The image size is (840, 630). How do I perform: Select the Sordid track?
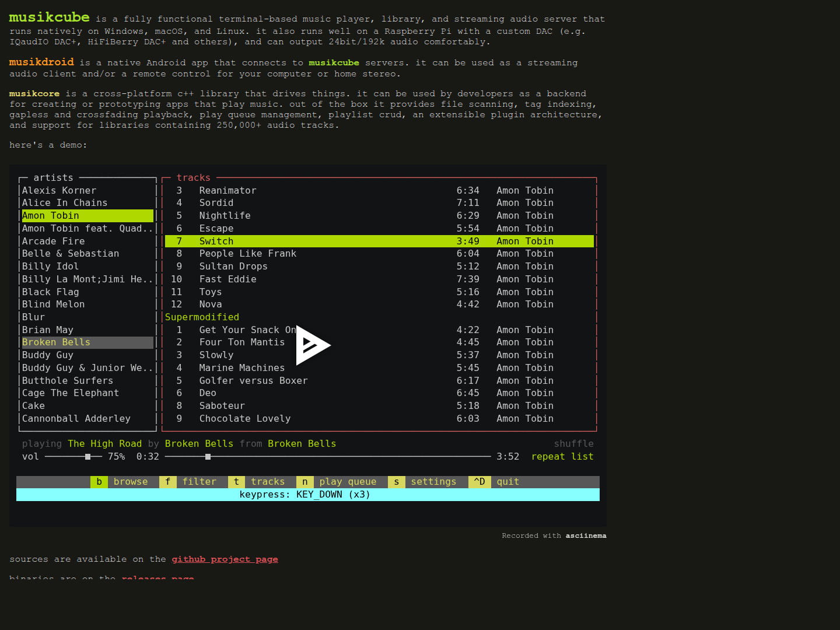point(379,203)
